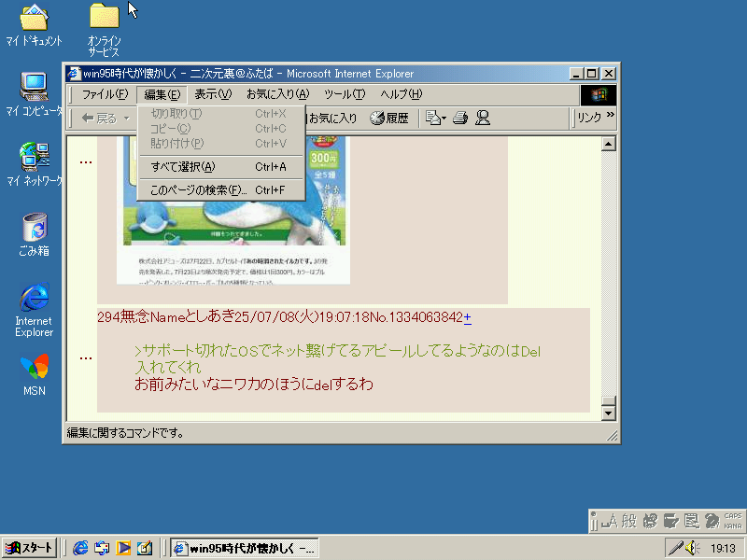Viewport: 747px width, 560px height.
Task: Click the scrollbar up arrow
Action: 609,144
